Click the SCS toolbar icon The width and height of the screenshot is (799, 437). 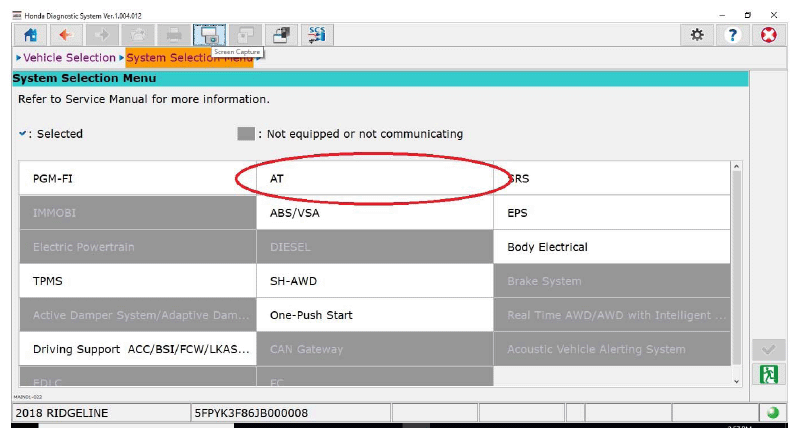point(317,35)
